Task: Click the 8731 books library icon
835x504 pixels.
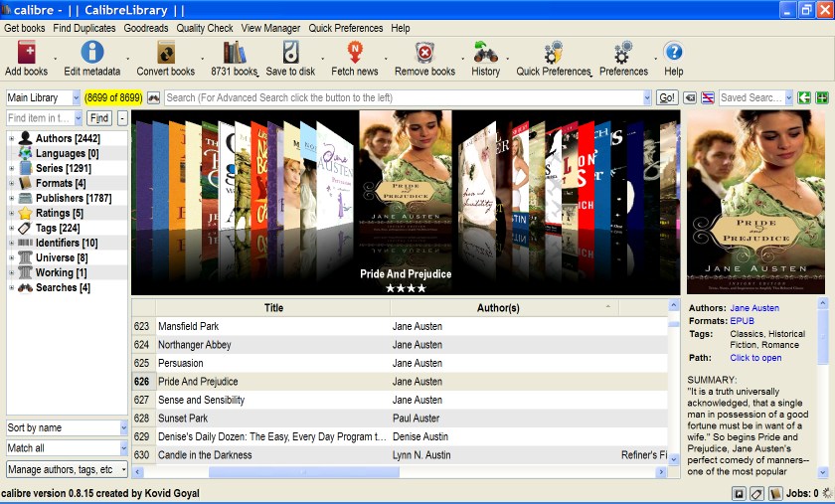Action: click(235, 53)
